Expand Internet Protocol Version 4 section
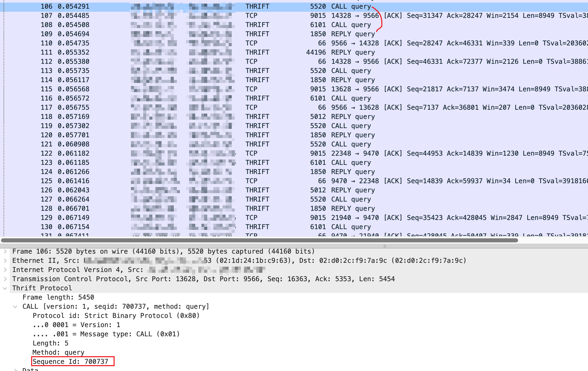The height and width of the screenshot is (371, 588). [x=5, y=270]
